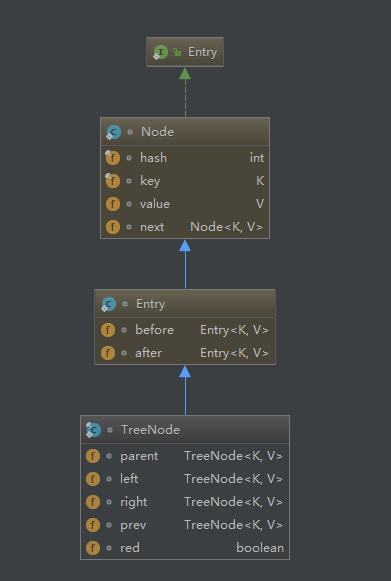Select the hash field name
The image size is (391, 581).
[153, 158]
